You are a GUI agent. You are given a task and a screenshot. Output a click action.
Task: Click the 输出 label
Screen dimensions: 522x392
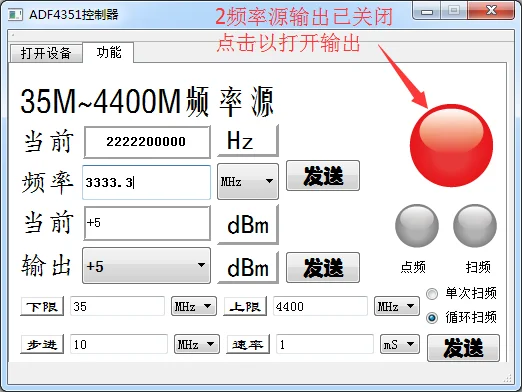click(x=47, y=265)
